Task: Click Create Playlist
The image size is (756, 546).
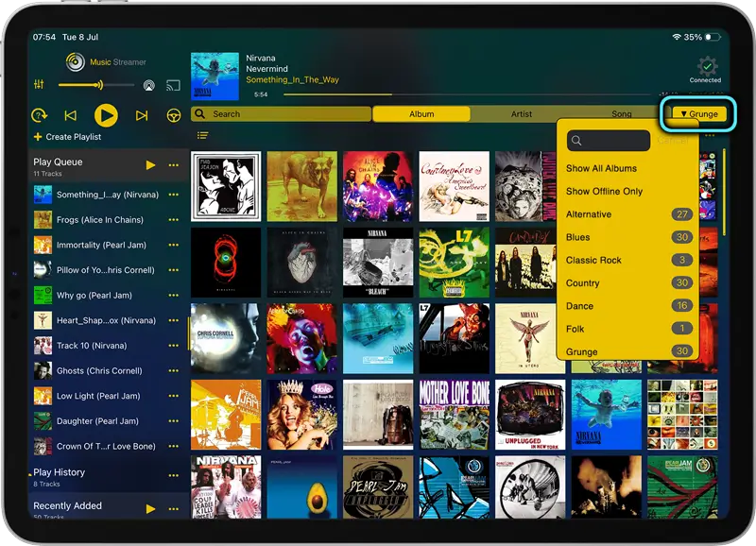Action: [x=67, y=137]
